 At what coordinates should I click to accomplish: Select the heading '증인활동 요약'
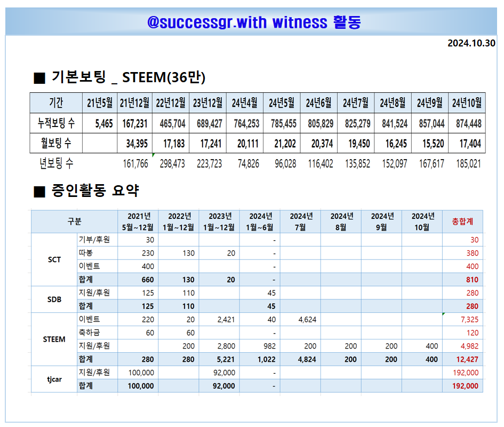[x=95, y=190]
